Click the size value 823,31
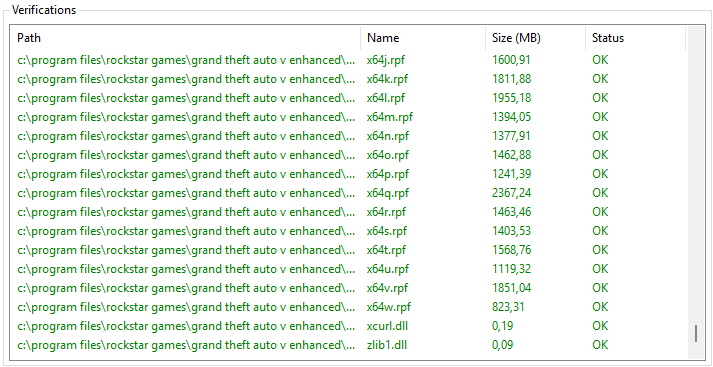The height and width of the screenshot is (367, 713). coord(508,307)
